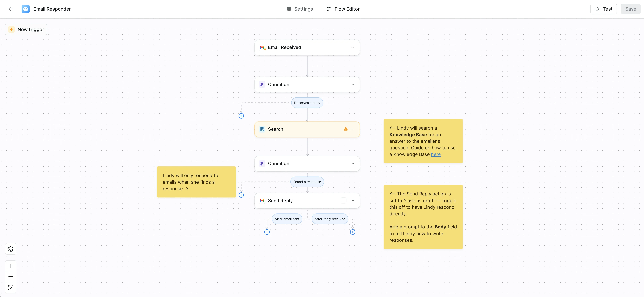Click the warning icon on Search node

pyautogui.click(x=346, y=129)
